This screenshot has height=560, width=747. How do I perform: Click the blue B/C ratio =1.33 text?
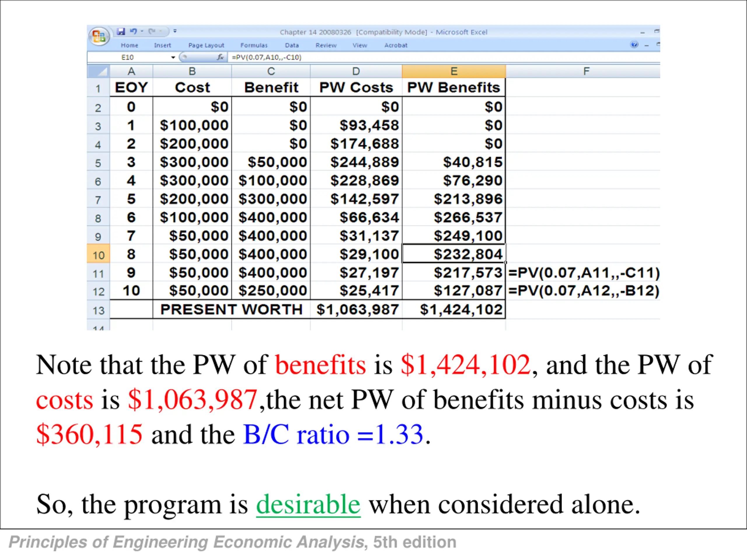[333, 434]
